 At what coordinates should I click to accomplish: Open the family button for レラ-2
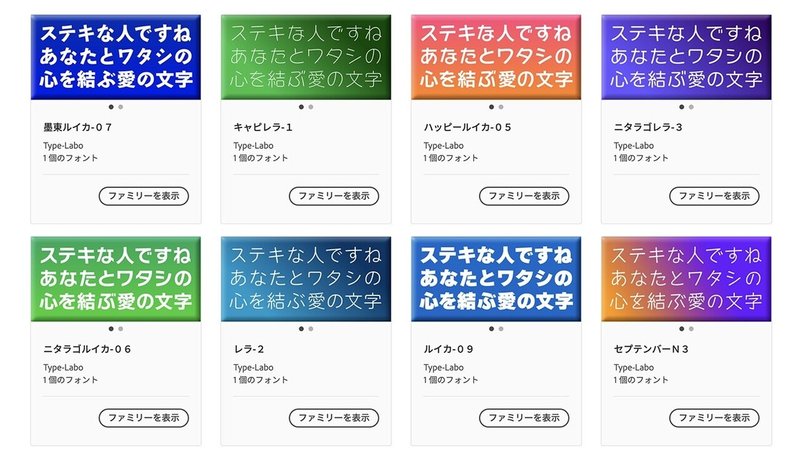coord(334,418)
